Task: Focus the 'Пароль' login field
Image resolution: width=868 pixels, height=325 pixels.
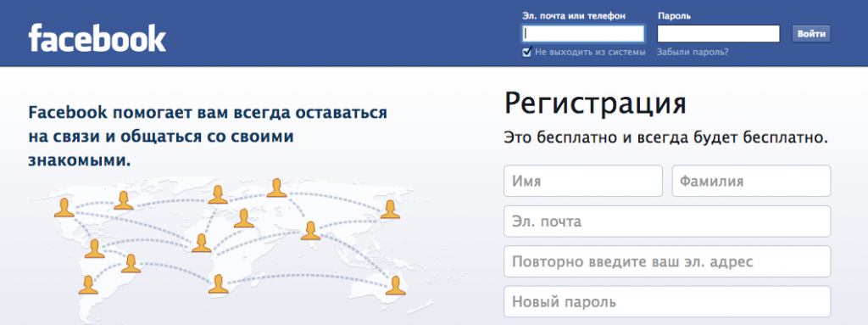Action: click(x=719, y=34)
